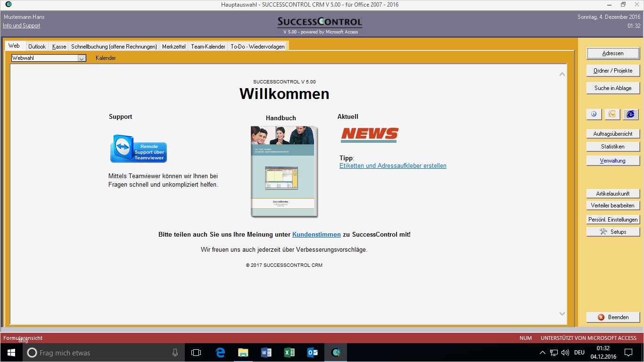Click the Setups button with tools icon
644x362 pixels.
tap(613, 232)
